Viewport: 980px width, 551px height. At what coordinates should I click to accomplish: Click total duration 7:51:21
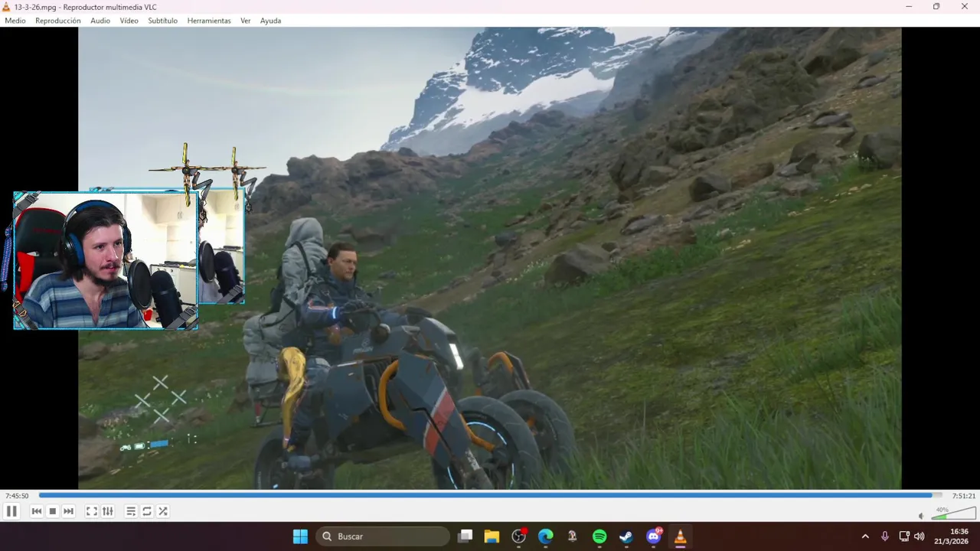point(964,496)
